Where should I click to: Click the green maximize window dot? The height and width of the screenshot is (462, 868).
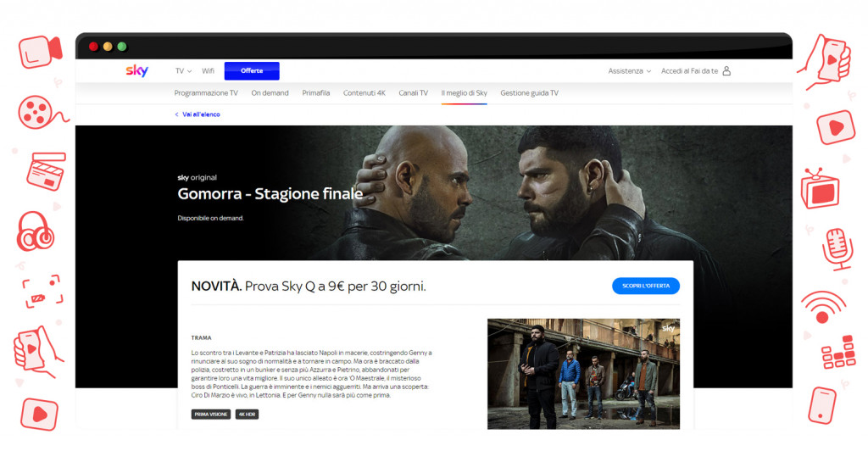122,47
